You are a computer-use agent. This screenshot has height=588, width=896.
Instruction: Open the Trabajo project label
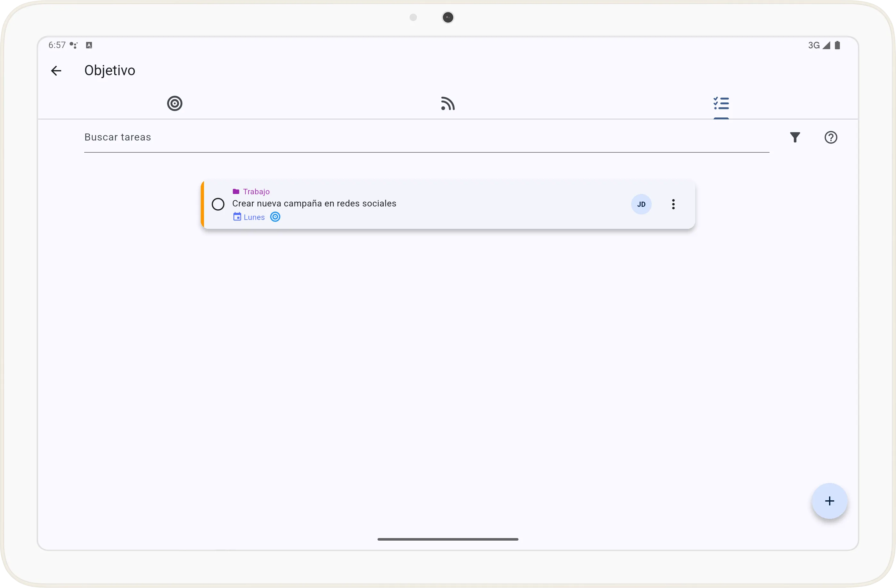tap(257, 191)
